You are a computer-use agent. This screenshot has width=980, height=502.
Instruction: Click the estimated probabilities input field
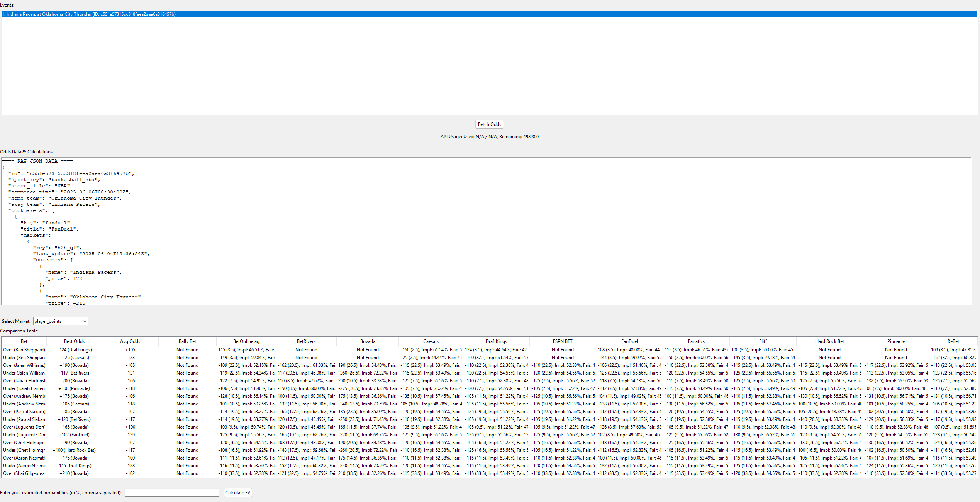171,492
